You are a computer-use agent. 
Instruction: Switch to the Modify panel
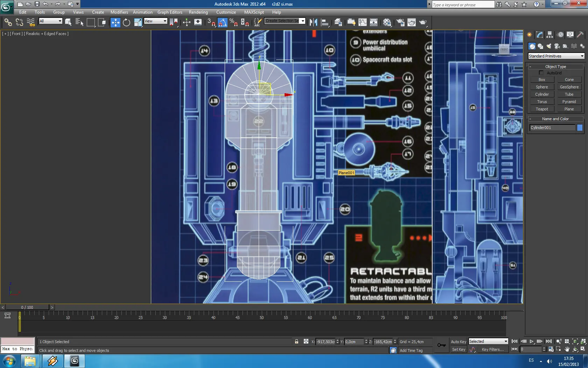pos(540,35)
